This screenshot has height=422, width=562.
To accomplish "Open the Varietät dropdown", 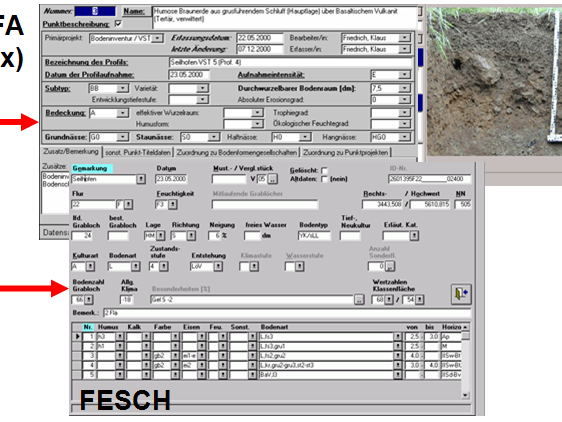I will coord(203,88).
